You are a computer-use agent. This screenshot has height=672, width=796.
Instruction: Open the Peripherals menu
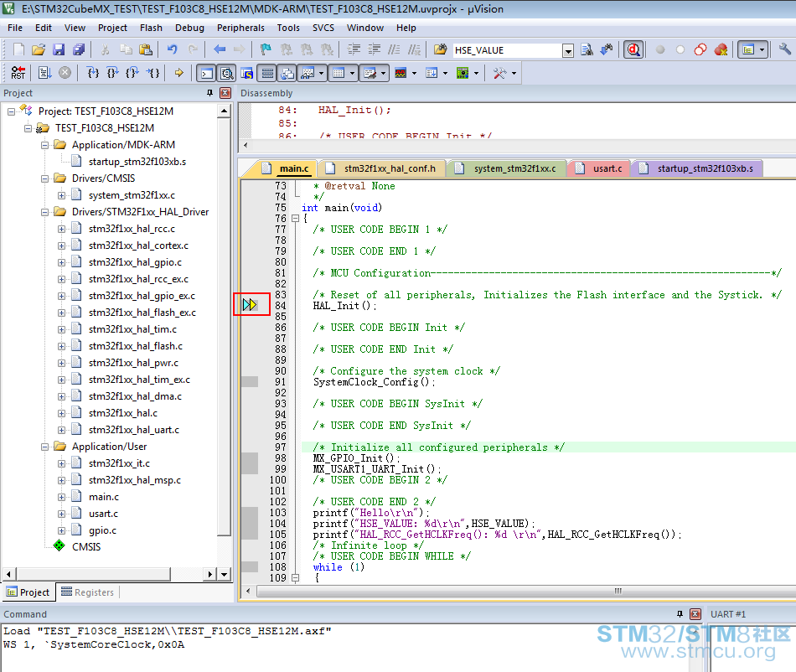point(240,28)
